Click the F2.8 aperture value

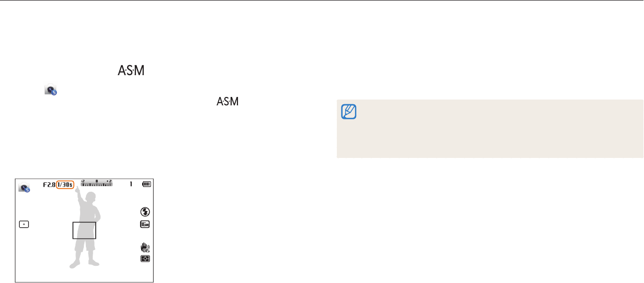[x=49, y=184]
